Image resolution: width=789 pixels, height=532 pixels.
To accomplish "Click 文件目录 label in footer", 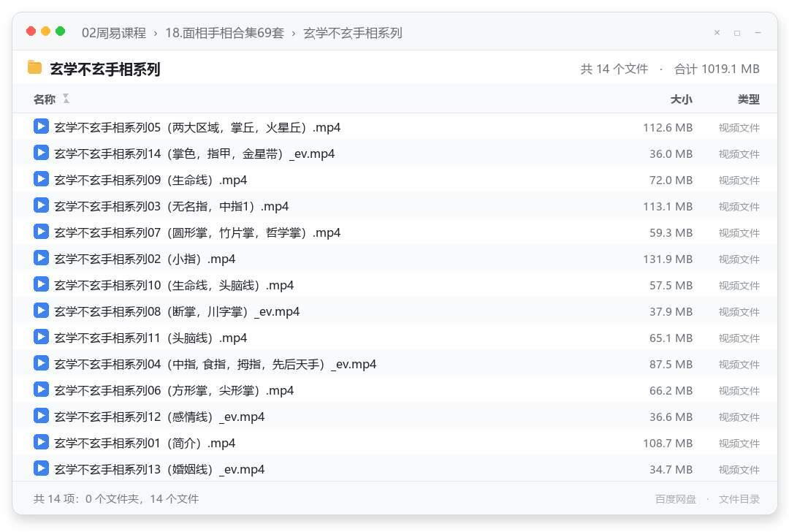I will [739, 499].
